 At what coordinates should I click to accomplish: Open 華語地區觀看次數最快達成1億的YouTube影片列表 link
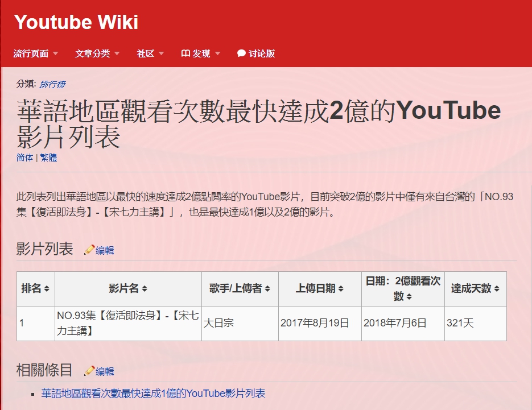click(154, 394)
